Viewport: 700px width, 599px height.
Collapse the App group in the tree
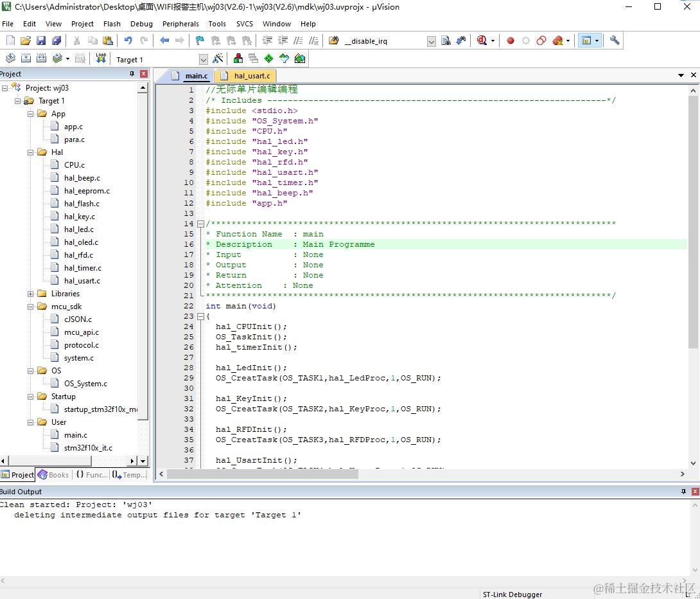click(x=30, y=114)
